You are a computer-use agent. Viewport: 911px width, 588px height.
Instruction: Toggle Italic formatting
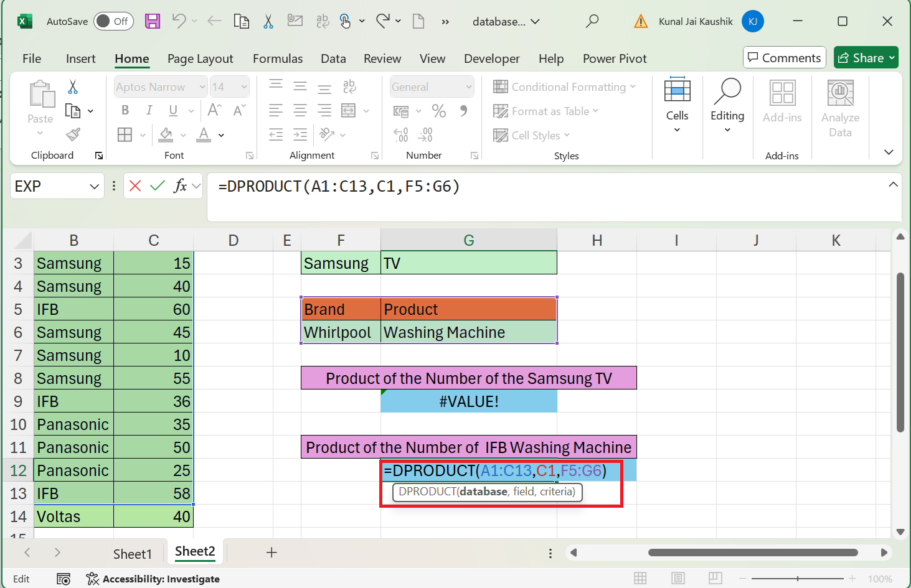(x=149, y=110)
